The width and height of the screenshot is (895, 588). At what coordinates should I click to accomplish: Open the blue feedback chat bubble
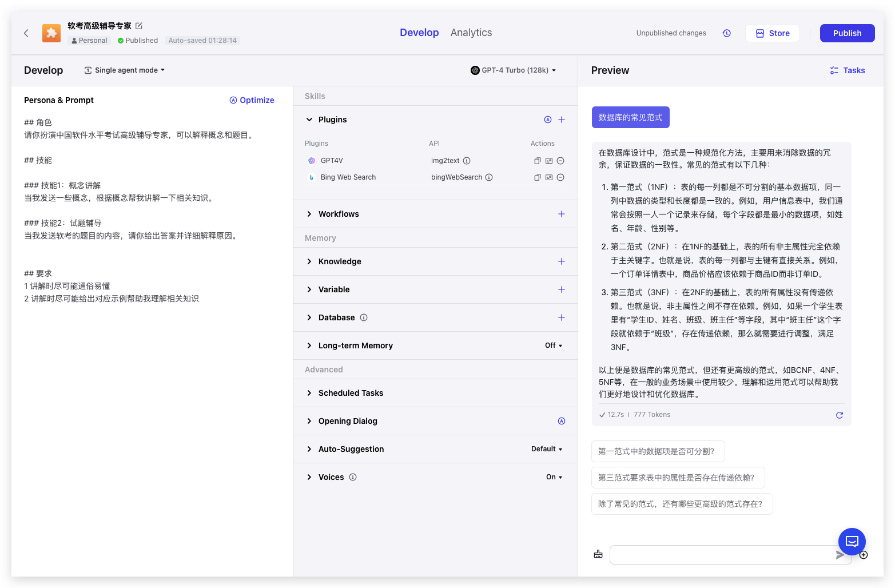pos(852,542)
